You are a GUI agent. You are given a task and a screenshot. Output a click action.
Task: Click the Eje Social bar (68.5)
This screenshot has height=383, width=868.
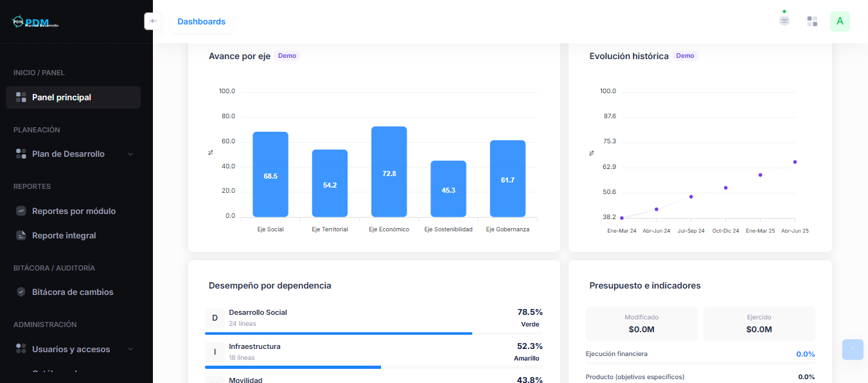270,174
